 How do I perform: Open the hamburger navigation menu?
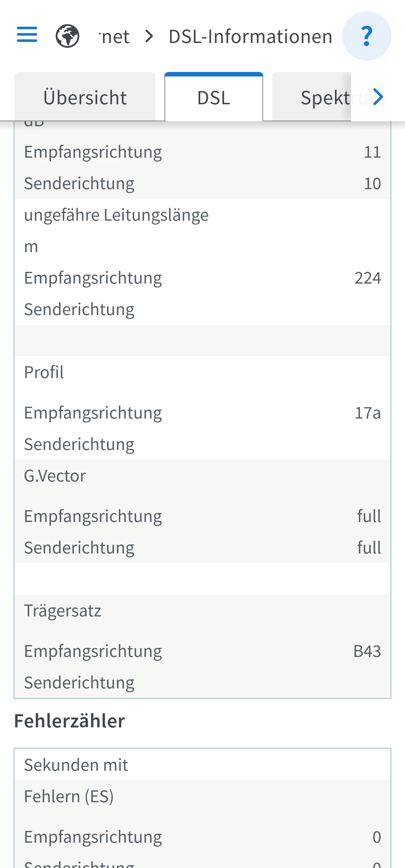(27, 34)
